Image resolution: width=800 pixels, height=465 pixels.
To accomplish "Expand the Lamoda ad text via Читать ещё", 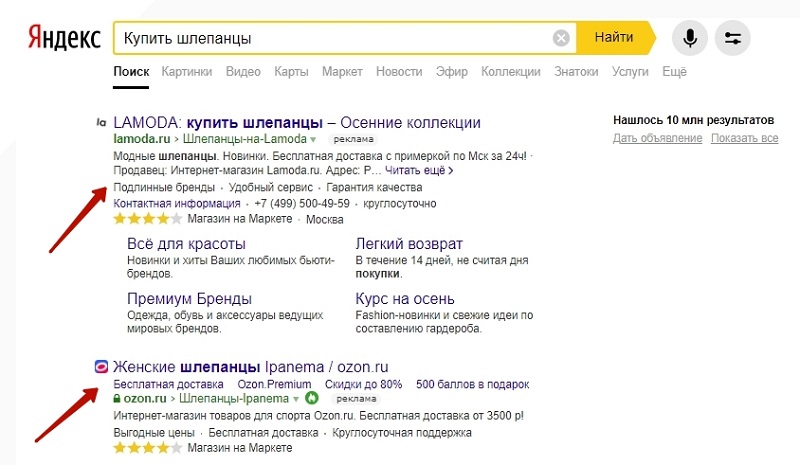I will click(419, 170).
